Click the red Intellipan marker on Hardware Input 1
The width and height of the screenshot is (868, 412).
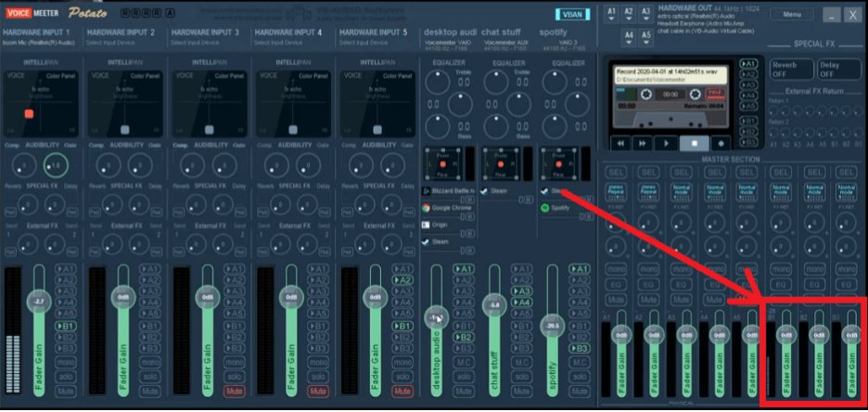pyautogui.click(x=29, y=113)
